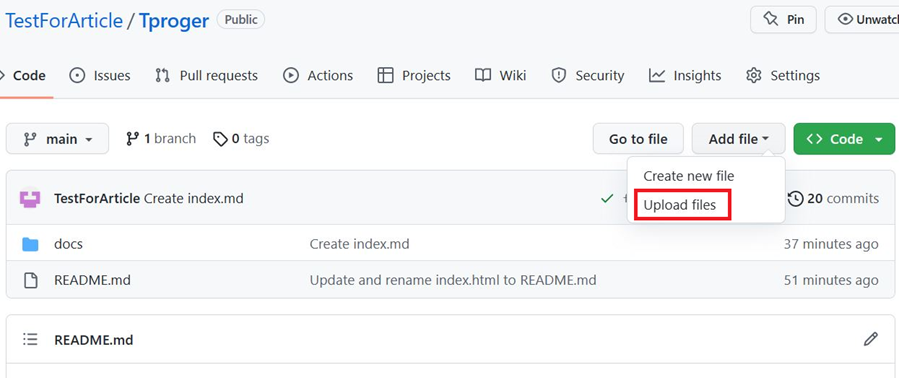Click the README.md preview heading
This screenshot has height=378, width=899.
(x=93, y=340)
